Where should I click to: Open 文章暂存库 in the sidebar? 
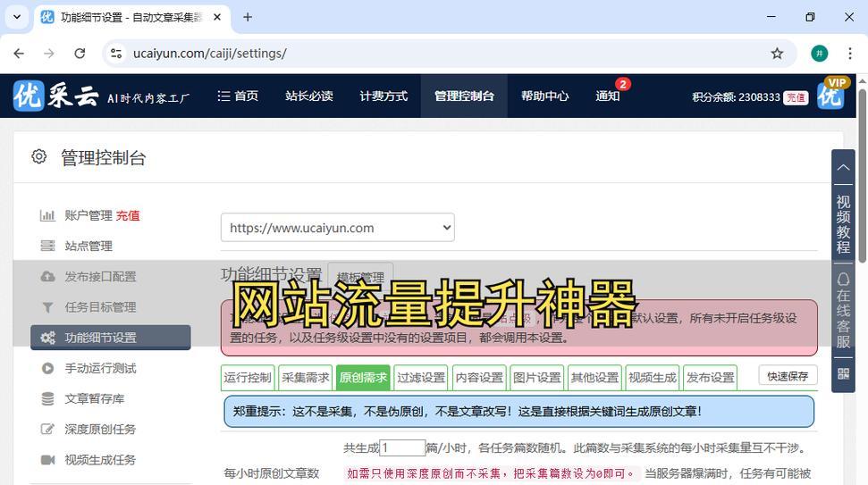pyautogui.click(x=95, y=398)
